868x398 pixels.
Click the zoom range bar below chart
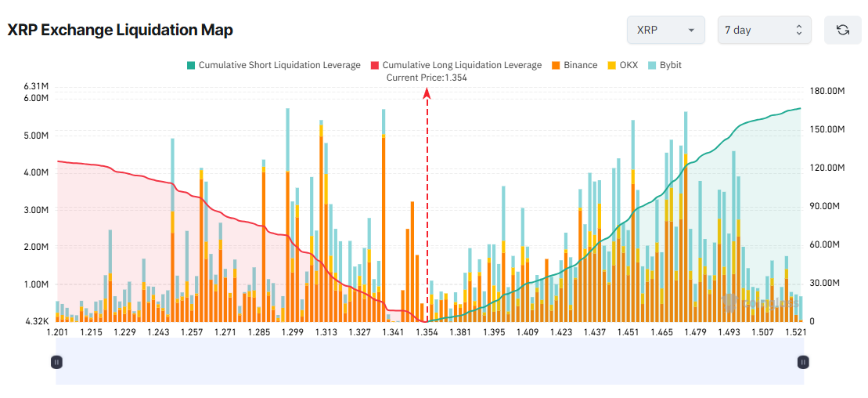point(430,362)
